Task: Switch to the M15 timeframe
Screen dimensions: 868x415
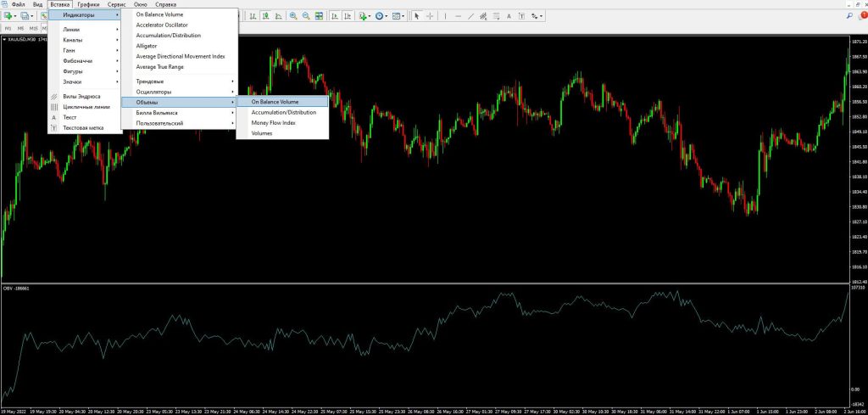Action: point(34,28)
